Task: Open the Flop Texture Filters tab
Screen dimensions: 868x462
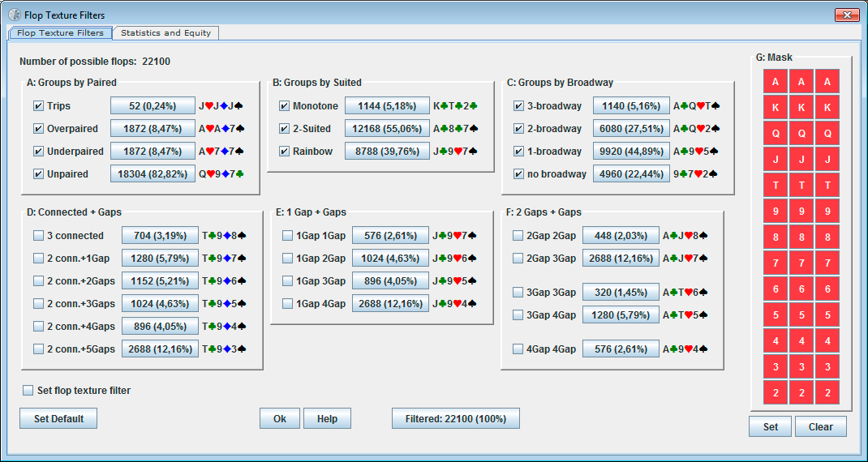Action: pyautogui.click(x=60, y=32)
